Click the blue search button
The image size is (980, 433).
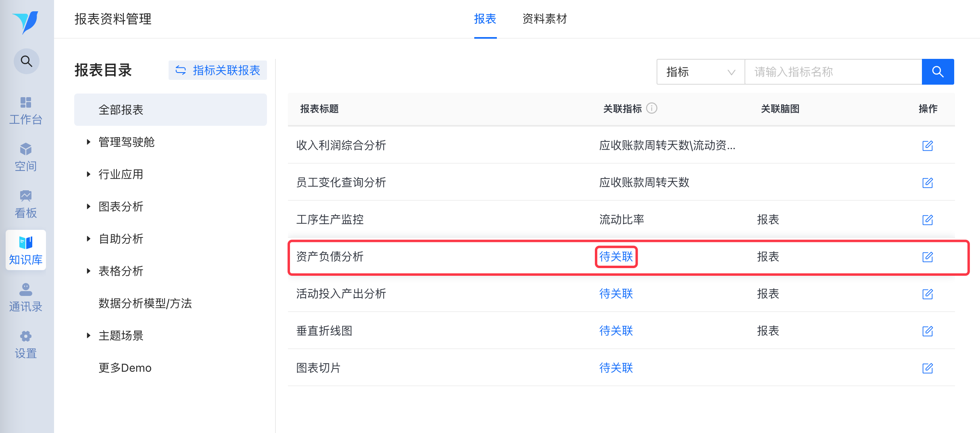coord(938,72)
